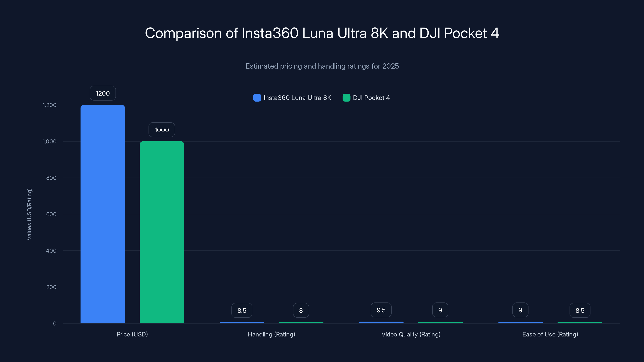This screenshot has width=644, height=362.
Task: Click the 8.5 label in the Ease of Use group
Action: click(x=580, y=310)
